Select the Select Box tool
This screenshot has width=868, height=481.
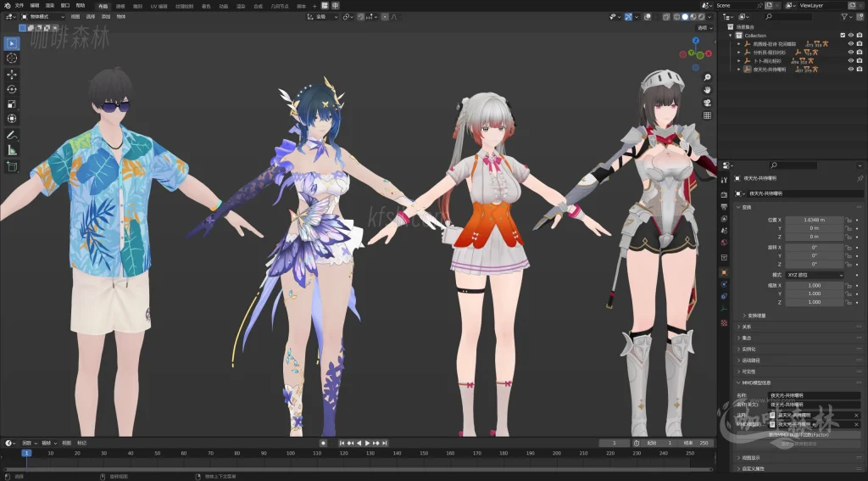click(12, 43)
